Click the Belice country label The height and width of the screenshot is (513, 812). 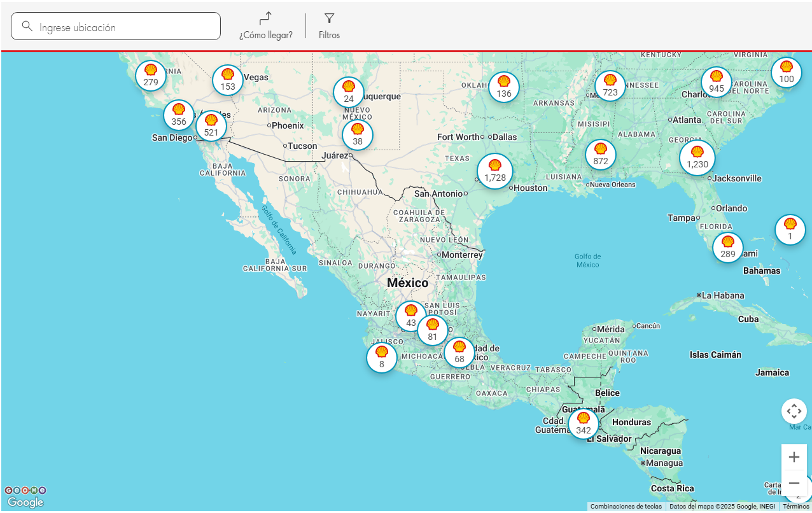[608, 393]
